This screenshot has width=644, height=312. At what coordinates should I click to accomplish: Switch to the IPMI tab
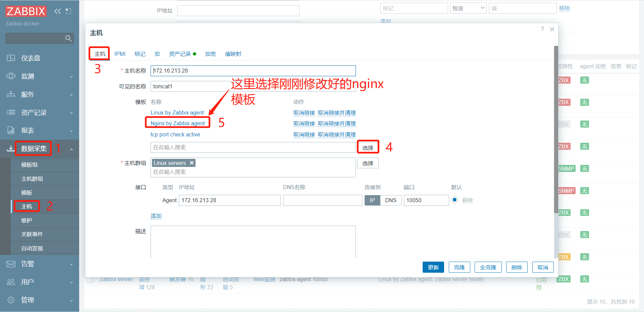point(120,54)
